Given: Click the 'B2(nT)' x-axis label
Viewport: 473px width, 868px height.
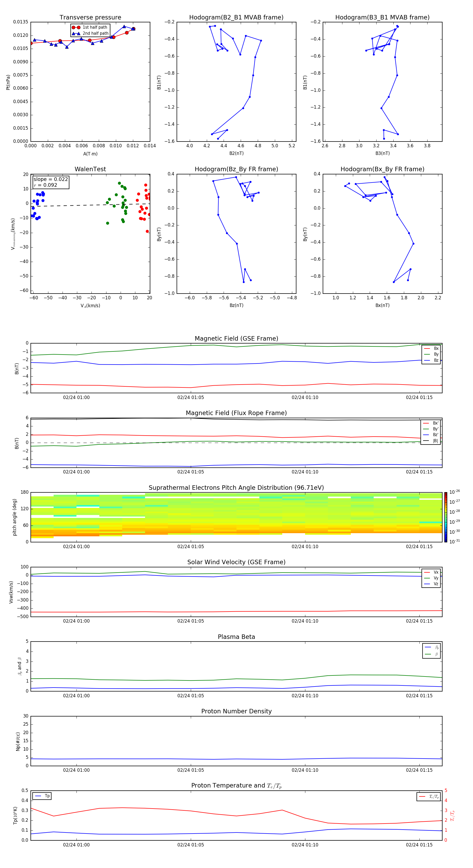Looking at the screenshot, I should [236, 153].
